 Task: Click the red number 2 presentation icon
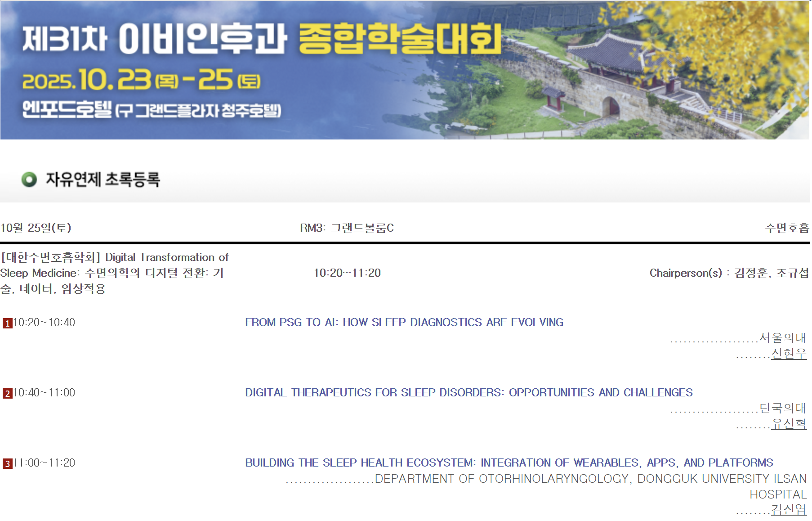(7, 394)
